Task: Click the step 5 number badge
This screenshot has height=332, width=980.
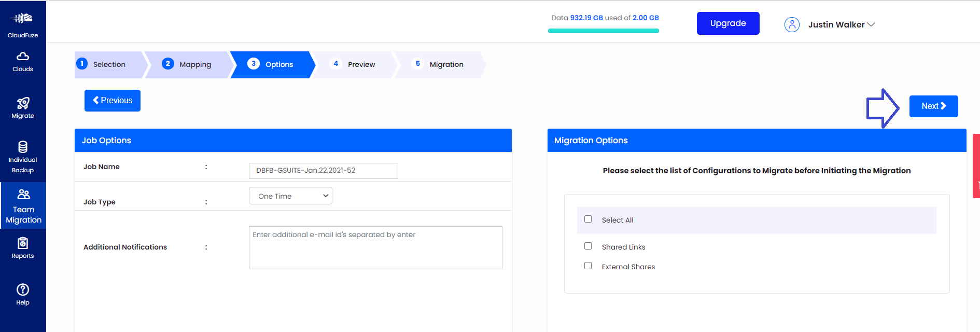Action: click(x=418, y=64)
